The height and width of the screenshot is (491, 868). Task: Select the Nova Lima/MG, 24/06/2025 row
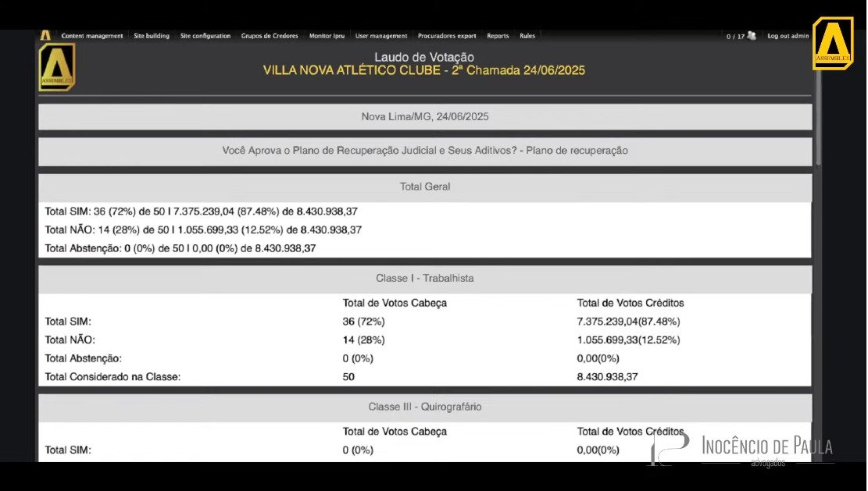(425, 116)
